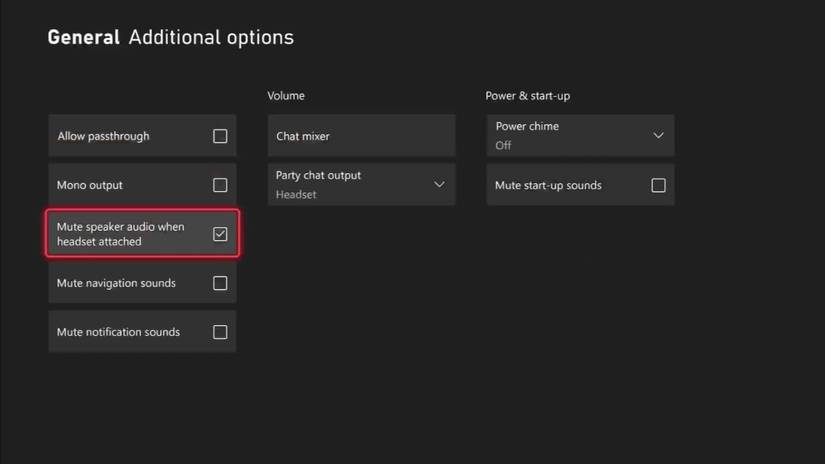Click the Additional options title
Screen dimensions: 825x464
(211, 38)
